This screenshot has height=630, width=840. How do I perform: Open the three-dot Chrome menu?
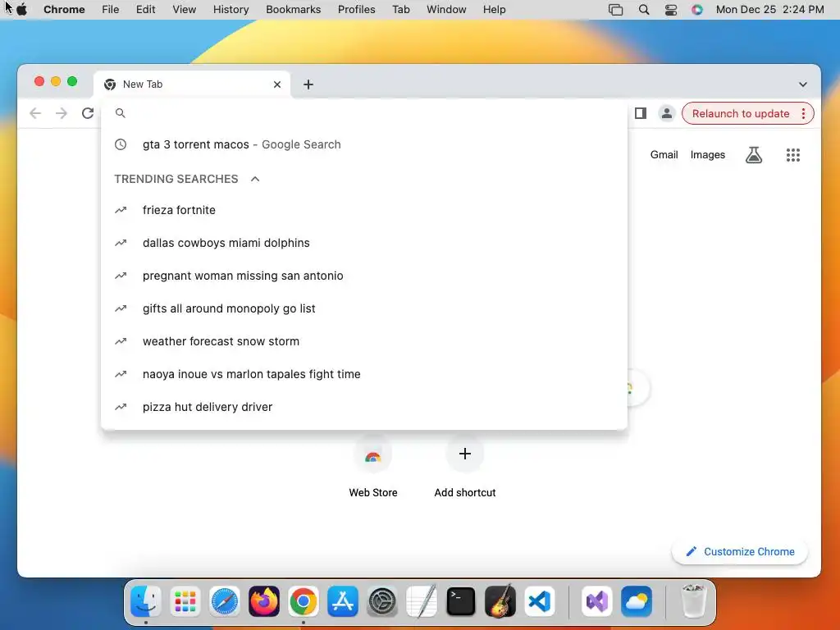pos(803,113)
